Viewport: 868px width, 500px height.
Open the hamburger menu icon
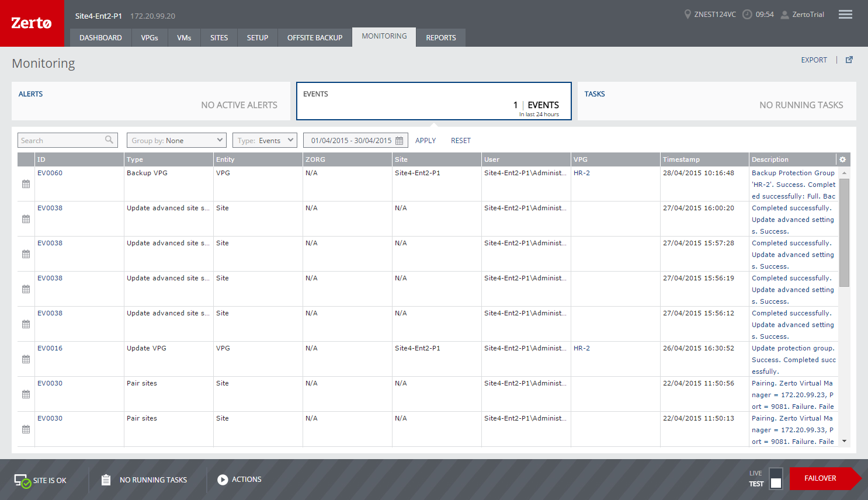845,15
